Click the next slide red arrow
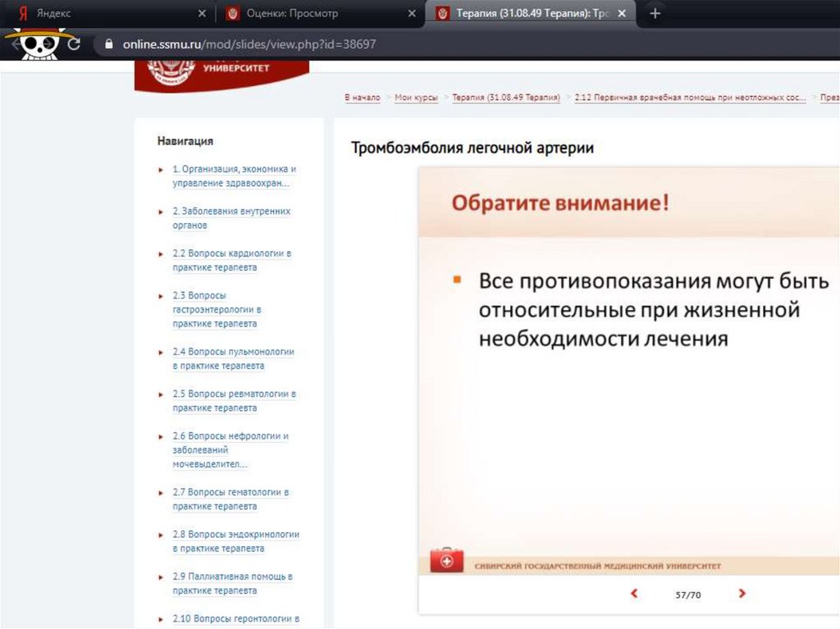This screenshot has width=840, height=629. coord(742,593)
